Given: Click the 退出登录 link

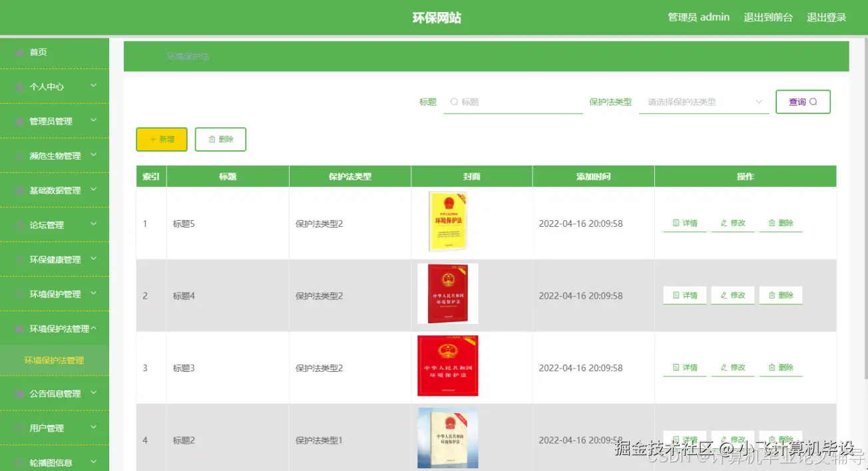Looking at the screenshot, I should pyautogui.click(x=827, y=17).
